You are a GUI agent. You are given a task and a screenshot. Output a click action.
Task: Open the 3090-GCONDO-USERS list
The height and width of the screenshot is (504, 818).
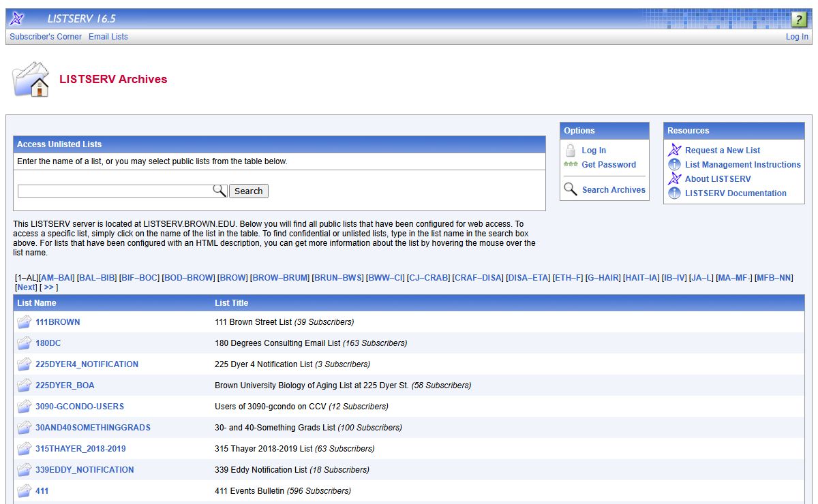pos(80,407)
